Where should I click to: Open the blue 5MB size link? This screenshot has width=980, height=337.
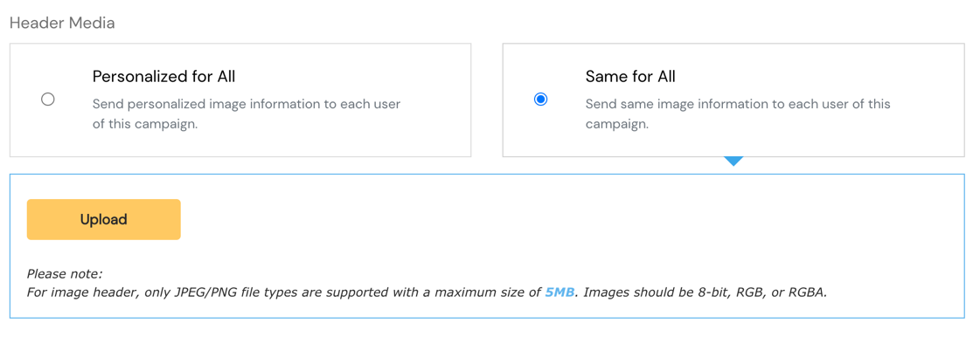[560, 292]
